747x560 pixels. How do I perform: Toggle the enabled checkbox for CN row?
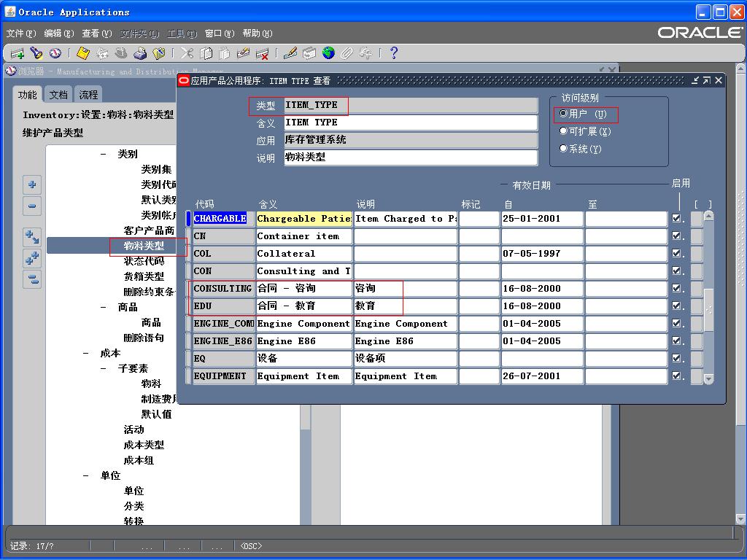tap(676, 236)
